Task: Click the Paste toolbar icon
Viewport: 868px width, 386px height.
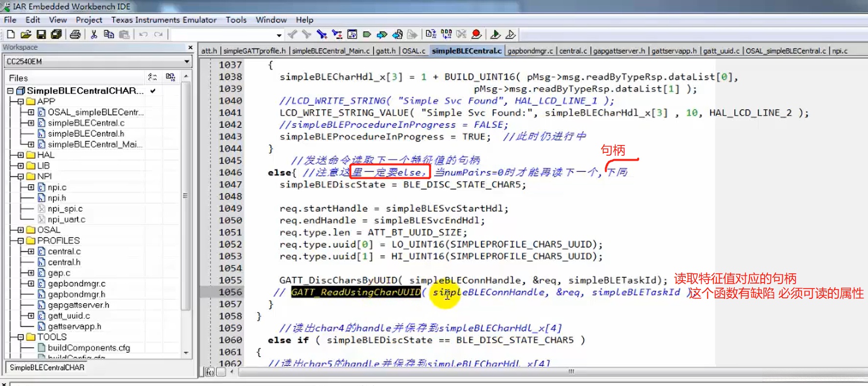Action: (x=124, y=34)
